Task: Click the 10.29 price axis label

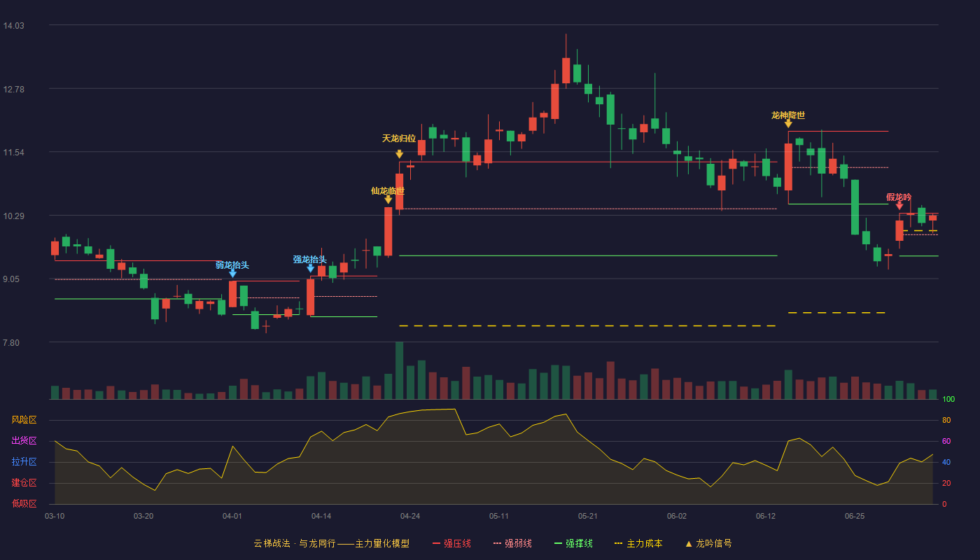Action: click(x=13, y=216)
